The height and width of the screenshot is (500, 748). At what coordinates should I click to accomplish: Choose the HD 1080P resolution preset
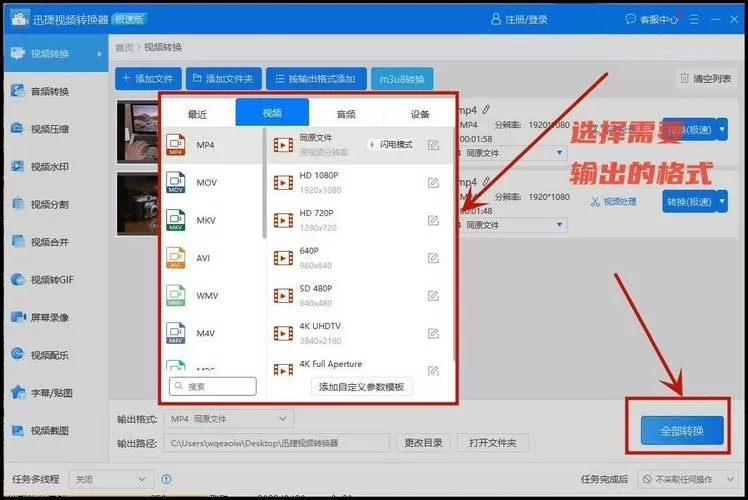pyautogui.click(x=358, y=183)
